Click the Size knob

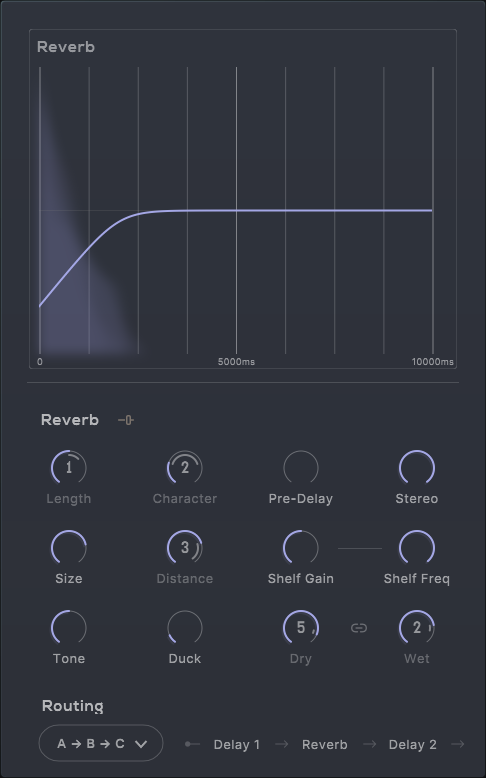pyautogui.click(x=69, y=547)
